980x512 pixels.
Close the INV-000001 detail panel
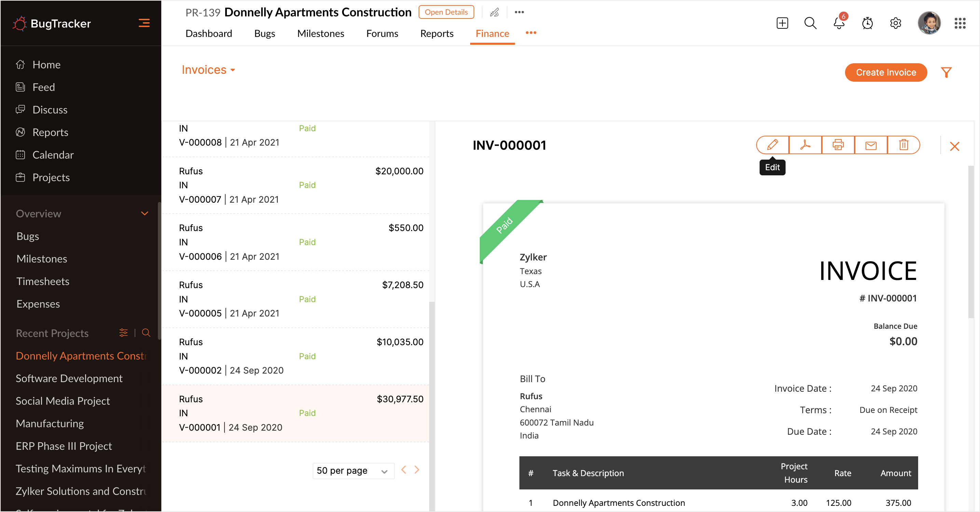(x=954, y=147)
